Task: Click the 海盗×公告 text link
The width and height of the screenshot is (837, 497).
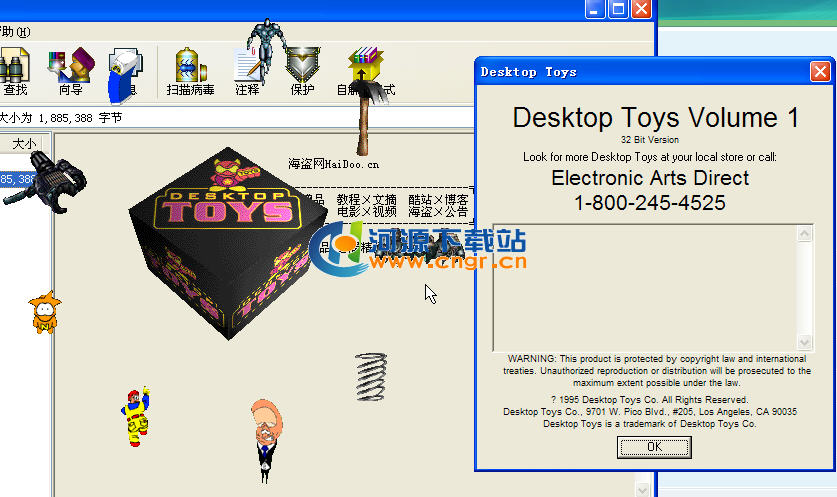Action: pyautogui.click(x=438, y=211)
